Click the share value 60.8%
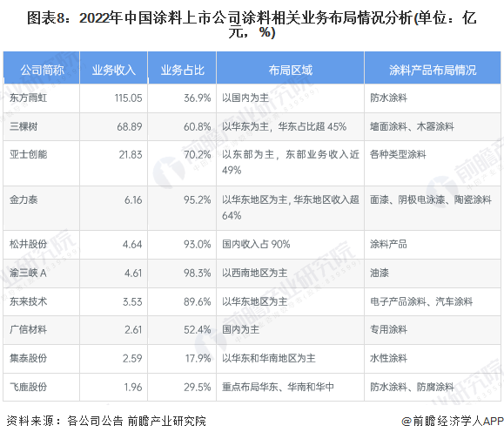504x439 pixels. (x=198, y=126)
